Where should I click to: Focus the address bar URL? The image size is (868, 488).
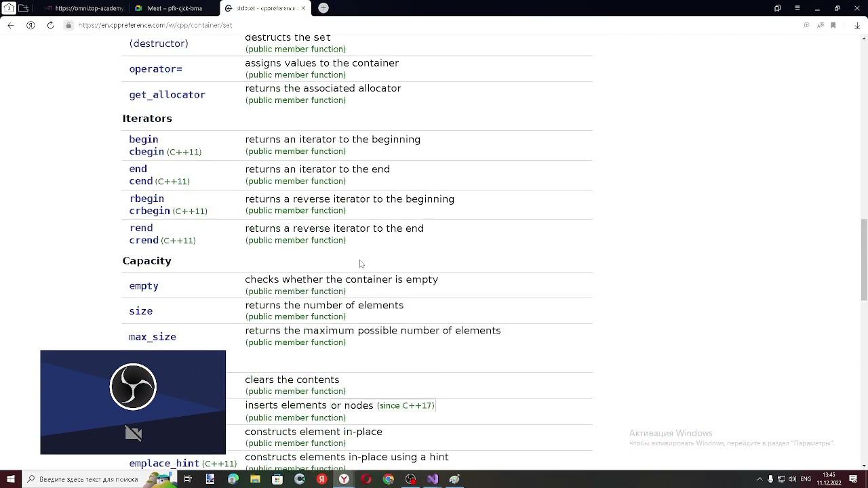155,25
